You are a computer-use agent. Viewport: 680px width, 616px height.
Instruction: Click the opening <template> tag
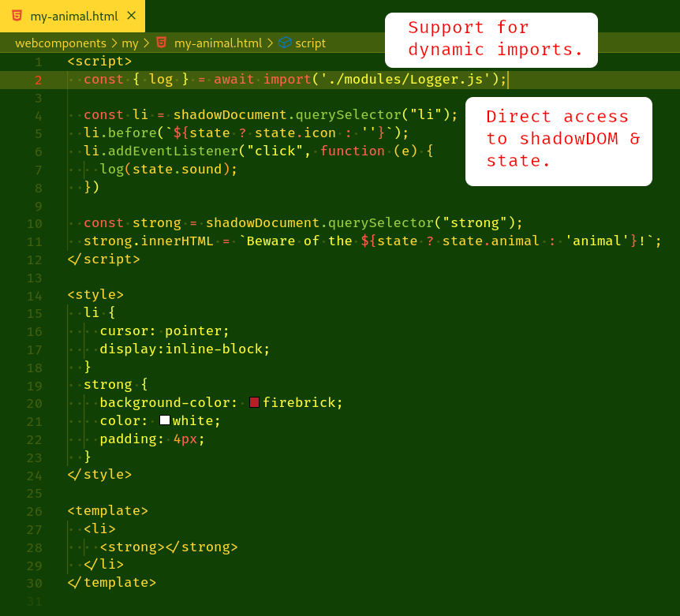point(107,510)
